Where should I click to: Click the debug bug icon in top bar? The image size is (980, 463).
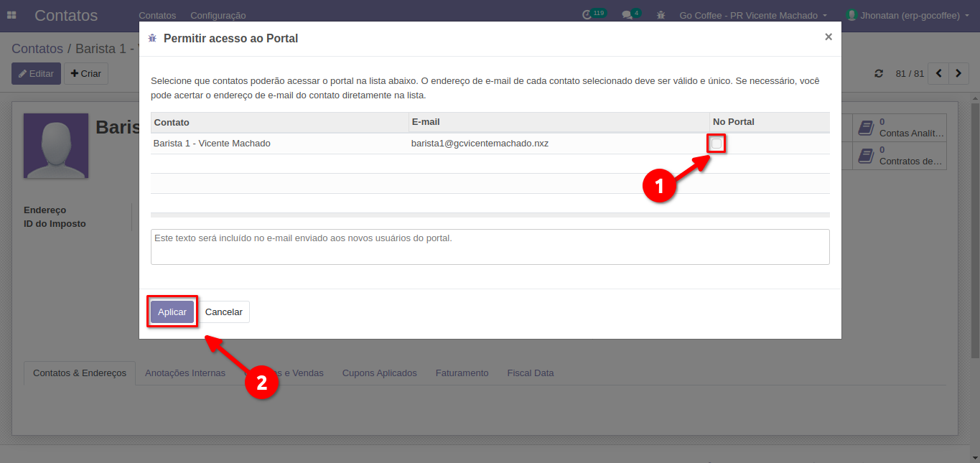661,15
